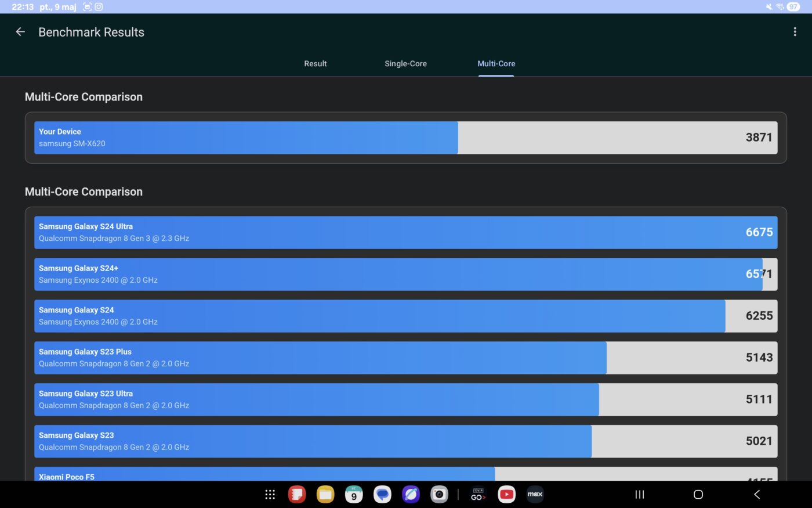Click the score 5143

point(759,358)
